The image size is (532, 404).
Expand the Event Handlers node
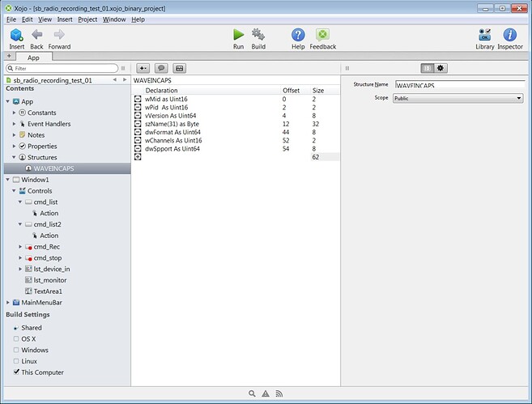(14, 124)
